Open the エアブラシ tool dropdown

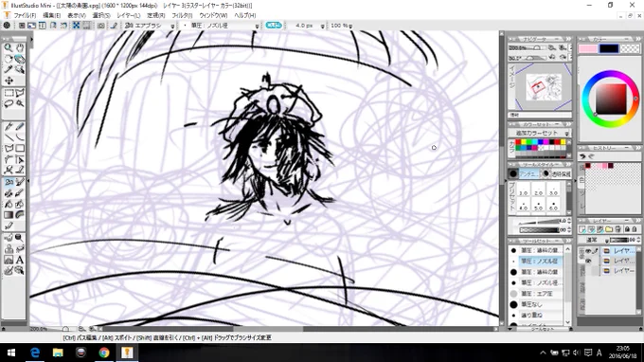(172, 26)
